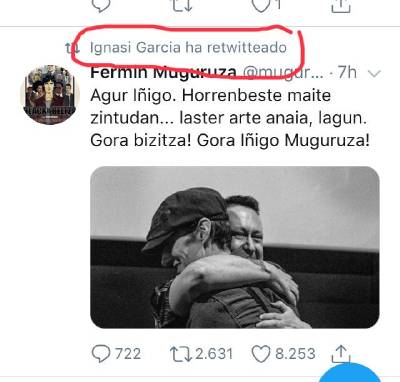Viewport: 400px width, 382px height.
Task: Tap the small retweet icon beside Ignasi Garcia
Action: (x=72, y=48)
